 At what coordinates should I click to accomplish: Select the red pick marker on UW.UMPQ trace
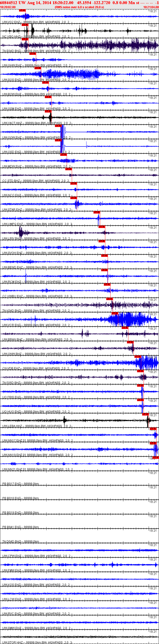tap(97, 213)
